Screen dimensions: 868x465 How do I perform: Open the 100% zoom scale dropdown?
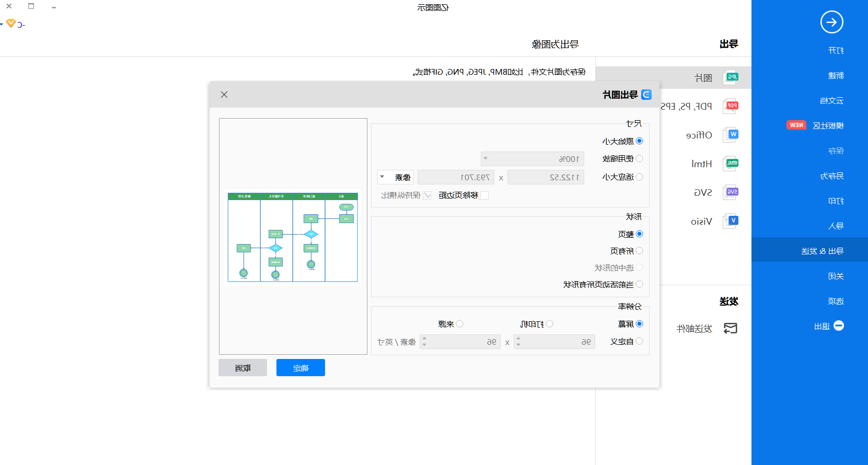(x=533, y=159)
